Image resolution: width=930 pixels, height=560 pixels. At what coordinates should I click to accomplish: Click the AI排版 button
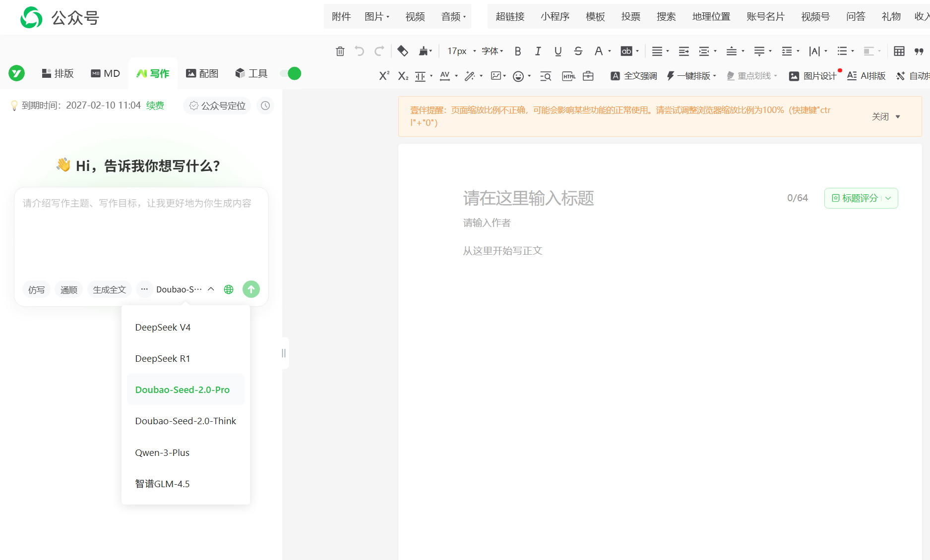point(867,76)
